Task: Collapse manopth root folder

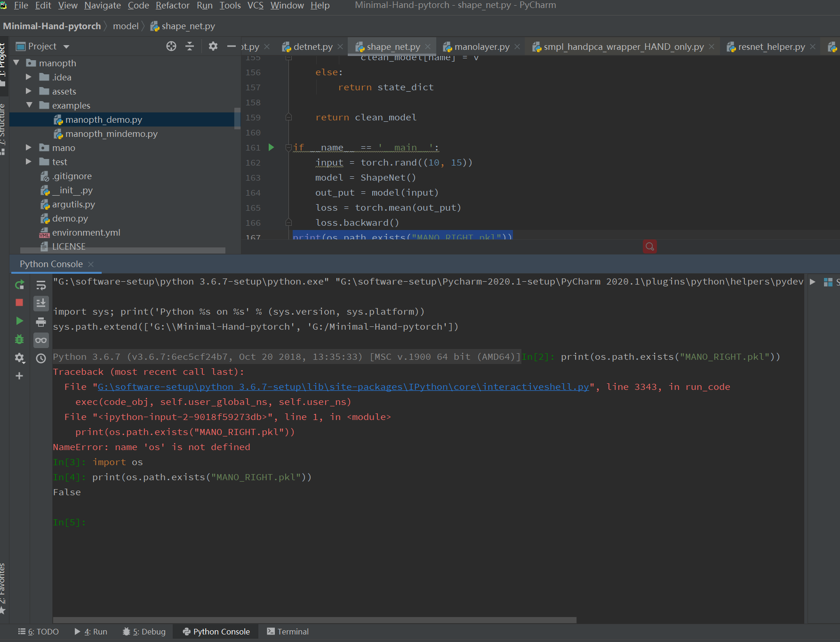Action: click(x=16, y=63)
